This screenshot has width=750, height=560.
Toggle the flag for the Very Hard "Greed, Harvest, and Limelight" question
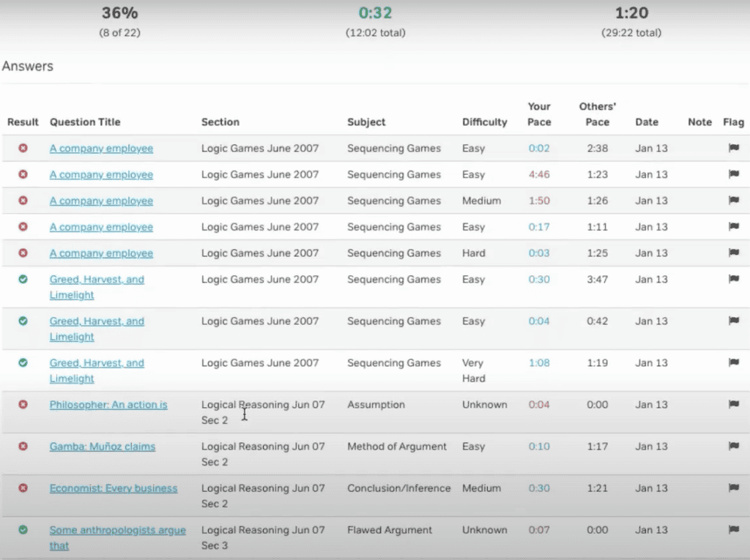(x=733, y=362)
